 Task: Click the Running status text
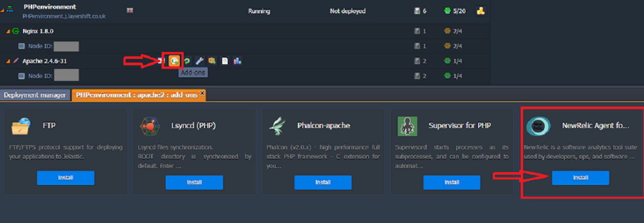(259, 11)
